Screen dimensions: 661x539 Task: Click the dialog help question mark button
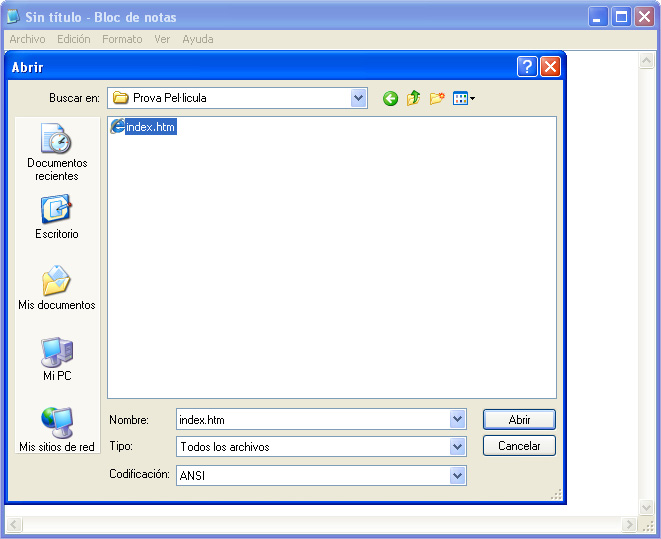pyautogui.click(x=527, y=67)
